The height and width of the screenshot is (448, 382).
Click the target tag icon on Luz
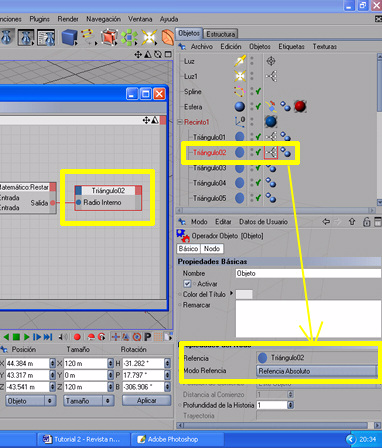tap(271, 61)
